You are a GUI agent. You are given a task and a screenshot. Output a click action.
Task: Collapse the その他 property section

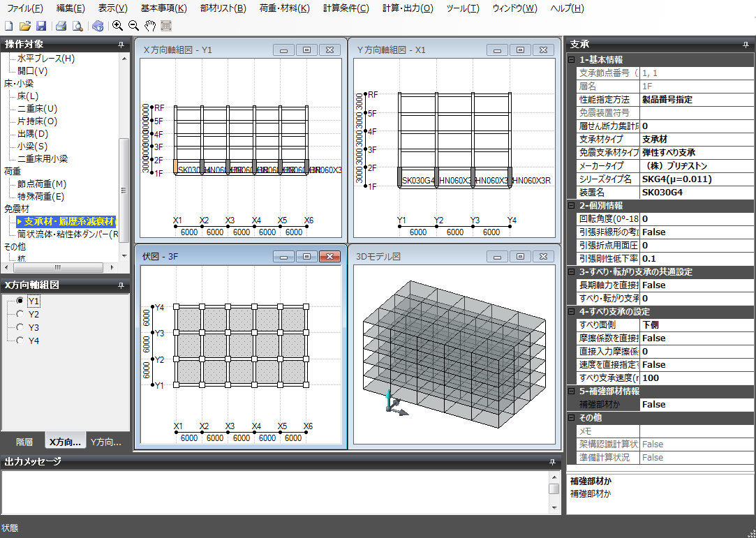click(x=572, y=417)
